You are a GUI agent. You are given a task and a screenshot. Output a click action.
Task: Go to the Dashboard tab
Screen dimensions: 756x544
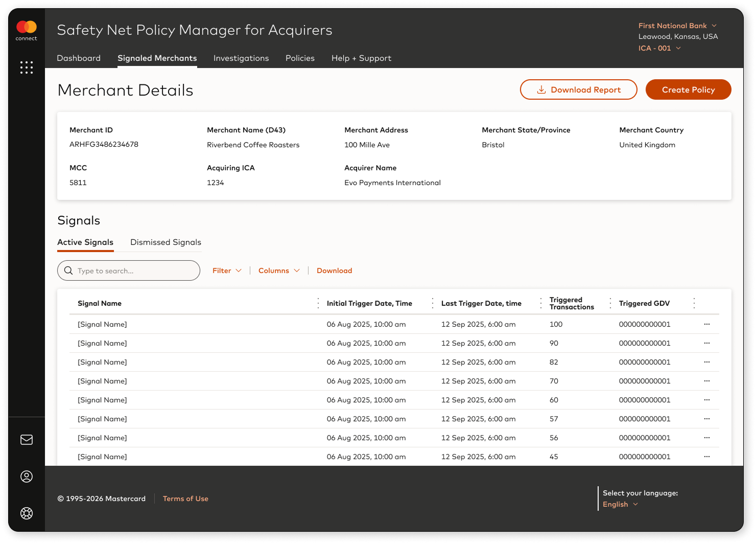click(79, 58)
